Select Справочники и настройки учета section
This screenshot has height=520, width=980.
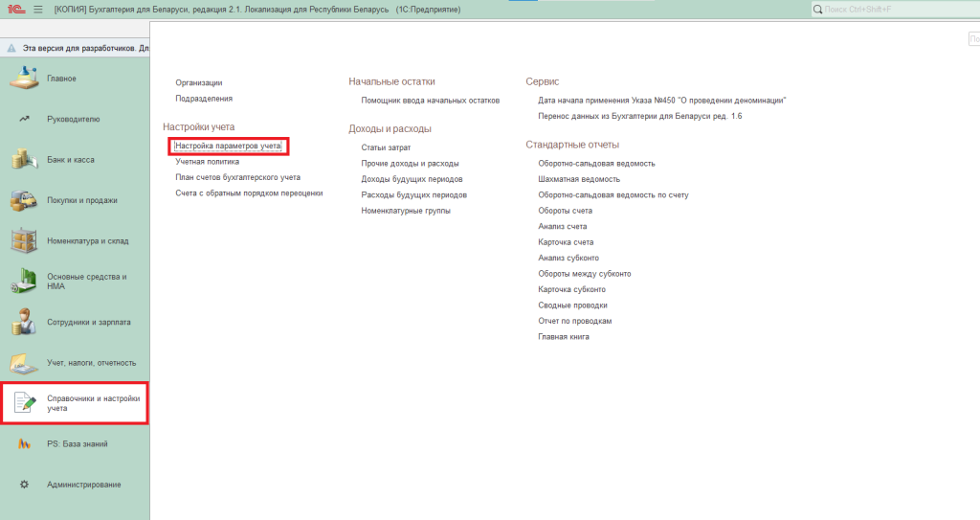[x=93, y=403]
